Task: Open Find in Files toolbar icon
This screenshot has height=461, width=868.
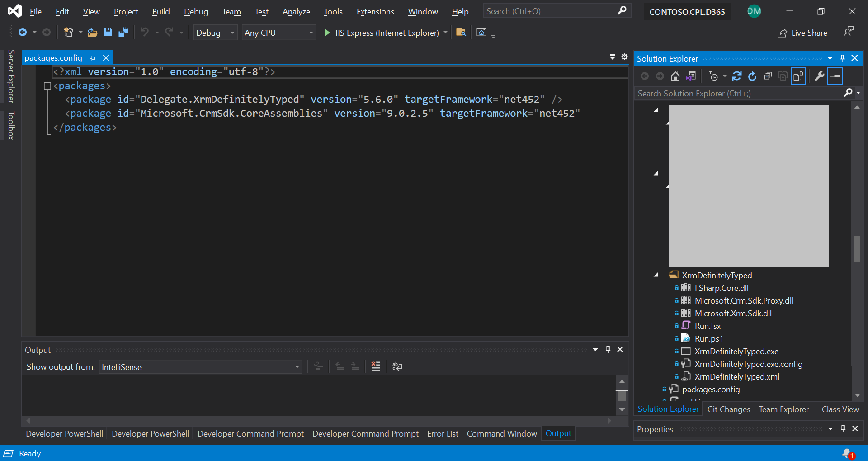Action: coord(461,32)
